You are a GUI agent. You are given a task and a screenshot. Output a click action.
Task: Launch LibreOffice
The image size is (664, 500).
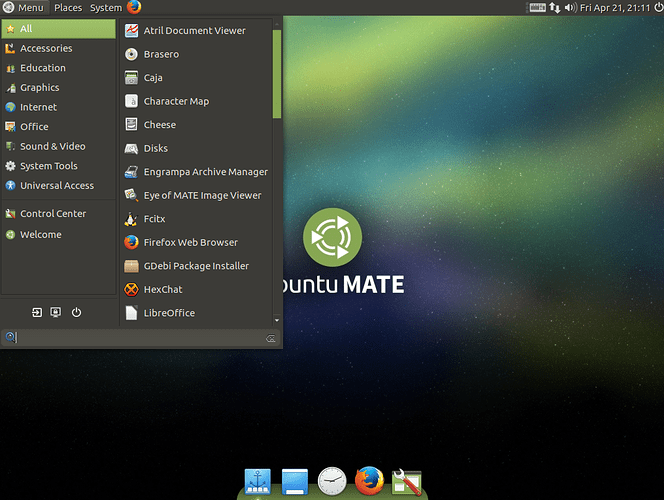click(x=196, y=313)
